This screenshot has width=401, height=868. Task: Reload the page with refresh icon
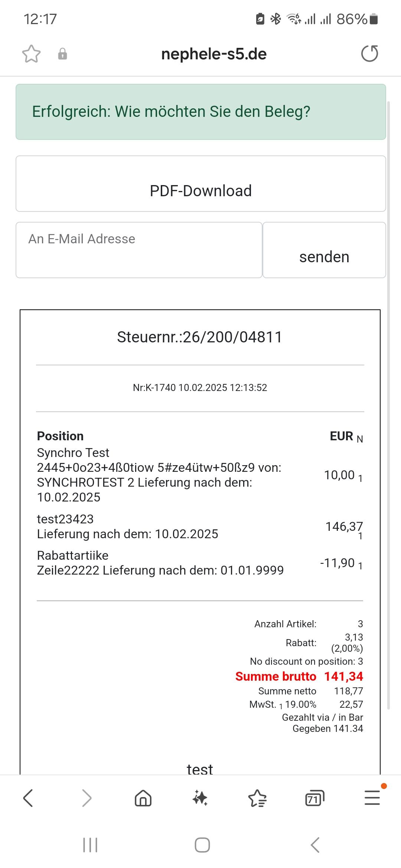pyautogui.click(x=369, y=54)
